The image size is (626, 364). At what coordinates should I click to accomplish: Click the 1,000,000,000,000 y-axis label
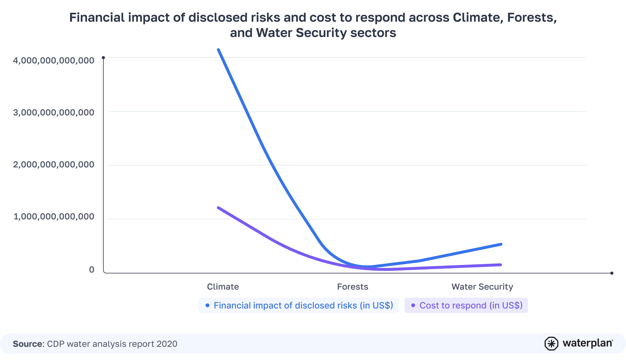coord(54,216)
